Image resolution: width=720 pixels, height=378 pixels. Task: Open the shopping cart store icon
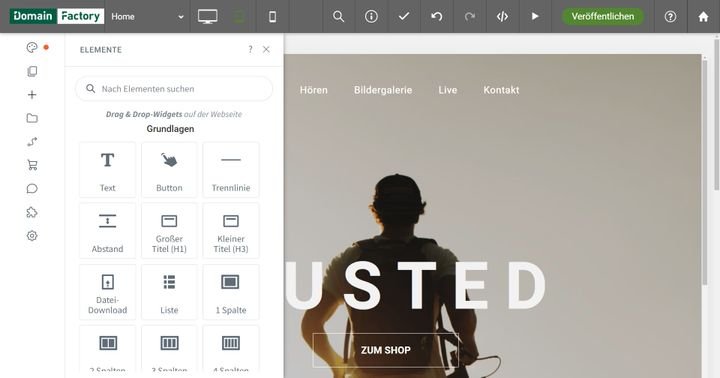pyautogui.click(x=32, y=165)
